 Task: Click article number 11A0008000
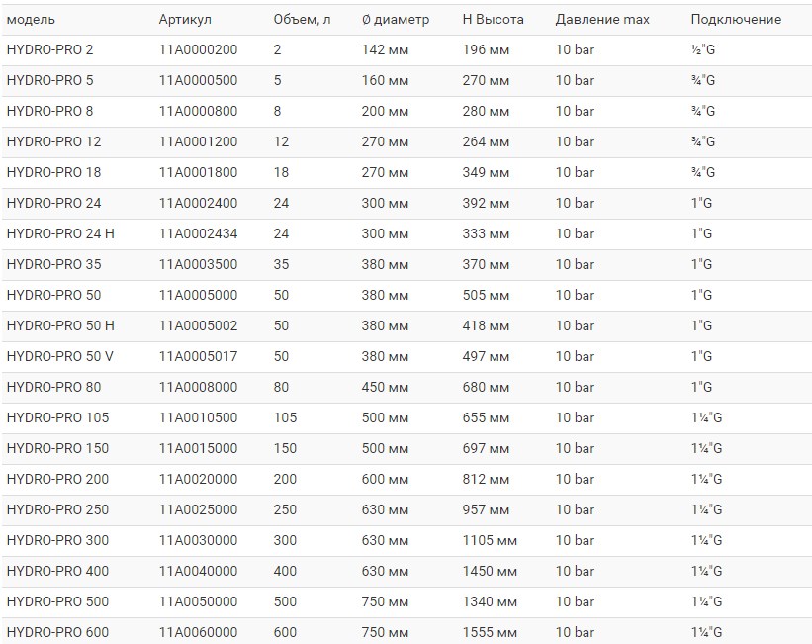click(x=199, y=387)
